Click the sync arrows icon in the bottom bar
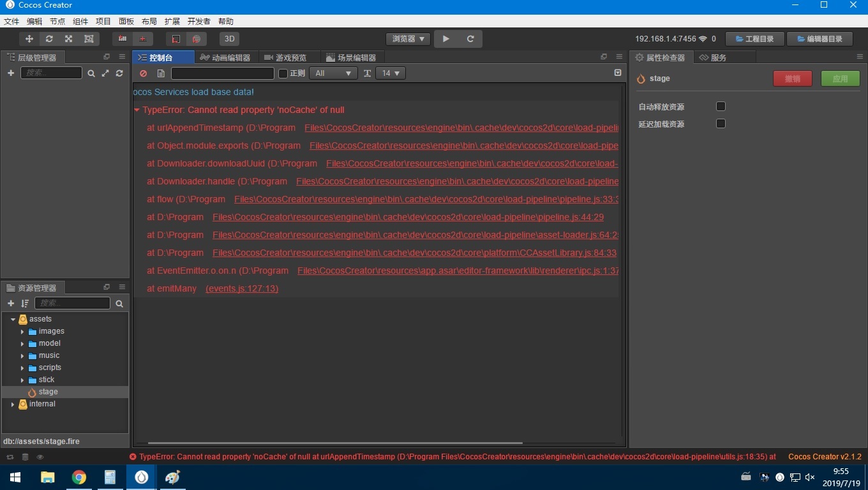This screenshot has width=868, height=490. pyautogui.click(x=10, y=457)
